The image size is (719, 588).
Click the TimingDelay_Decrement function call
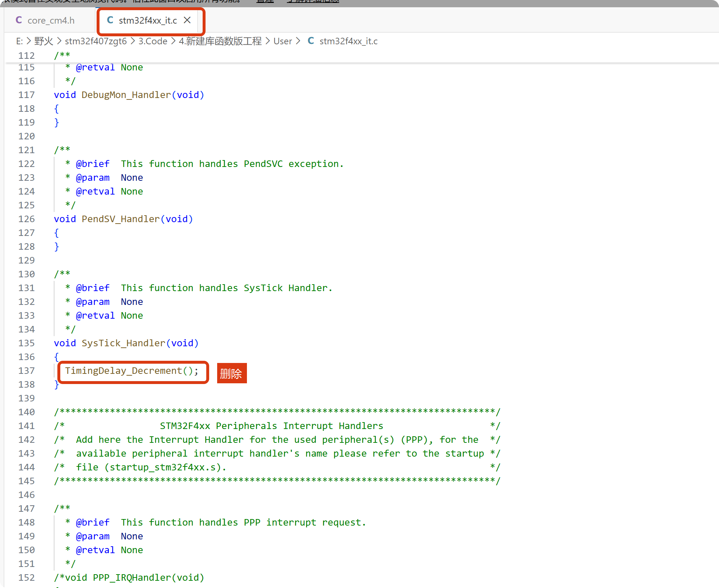[123, 371]
